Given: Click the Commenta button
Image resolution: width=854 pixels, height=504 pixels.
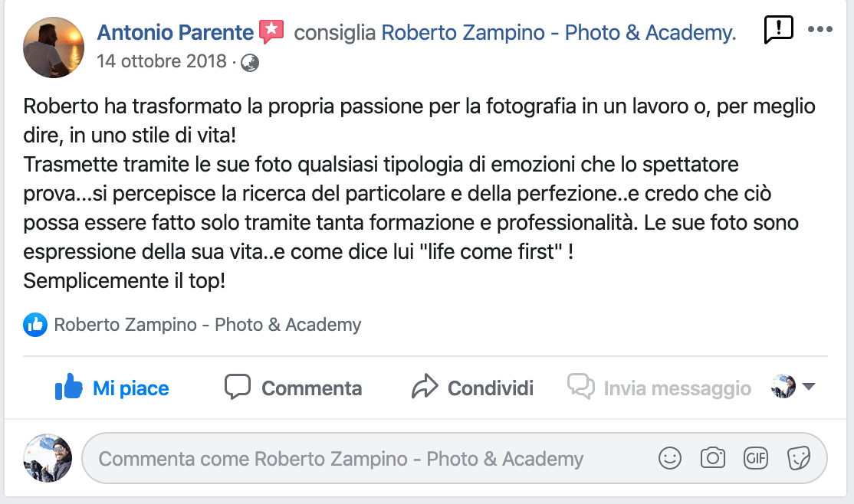Looking at the screenshot, I should pos(293,388).
